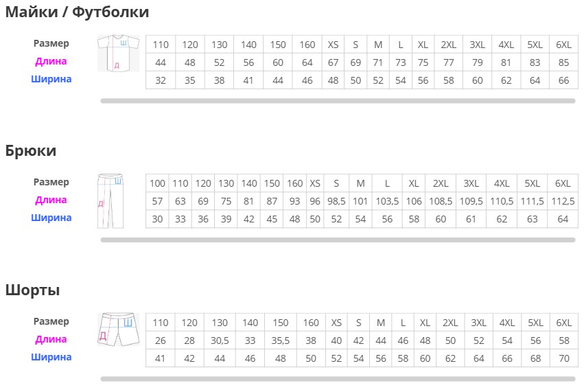Click the T-shirt table horizontal scrollbar

click(338, 101)
